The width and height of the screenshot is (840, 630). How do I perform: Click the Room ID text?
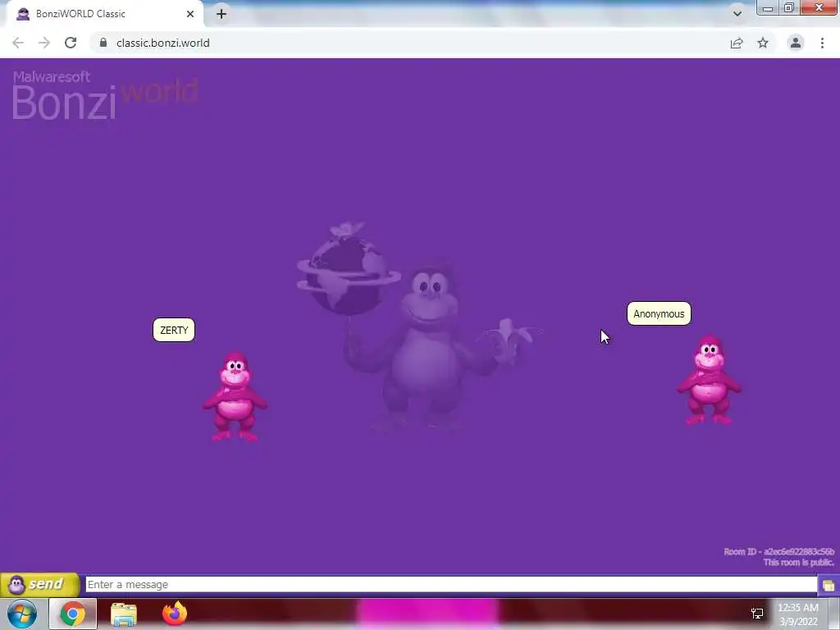point(778,551)
